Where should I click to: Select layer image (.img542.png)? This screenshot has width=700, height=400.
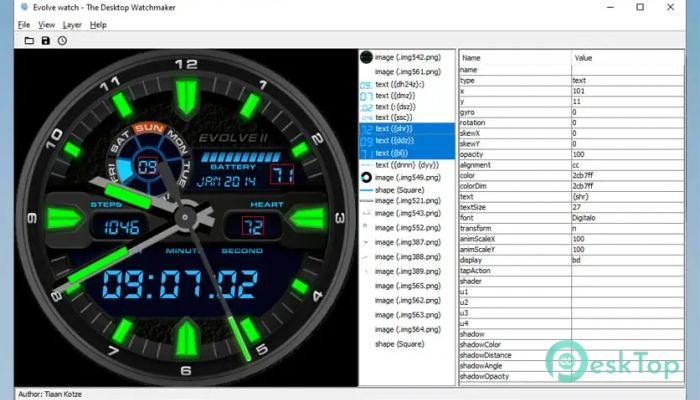(408, 57)
